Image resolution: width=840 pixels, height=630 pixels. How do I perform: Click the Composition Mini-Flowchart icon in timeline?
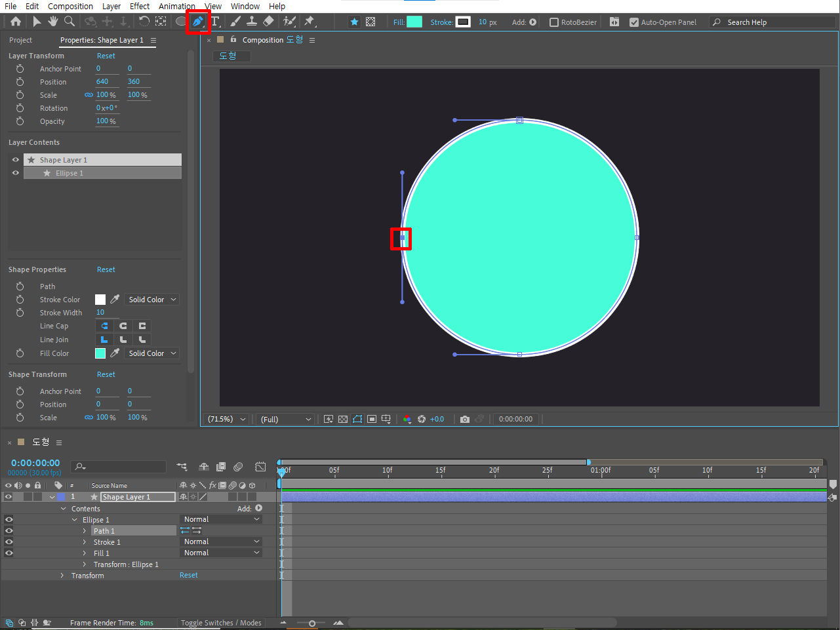coord(182,467)
